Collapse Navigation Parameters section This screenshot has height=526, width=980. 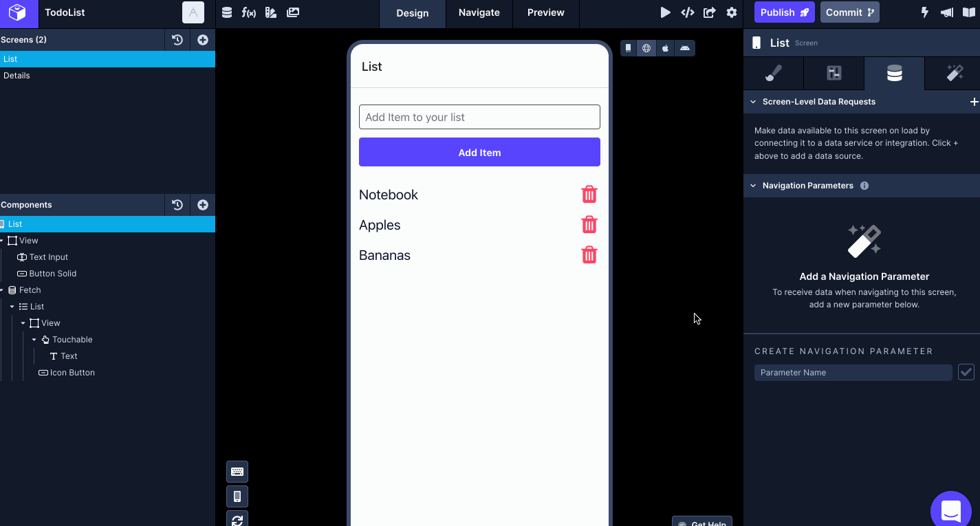pyautogui.click(x=753, y=186)
